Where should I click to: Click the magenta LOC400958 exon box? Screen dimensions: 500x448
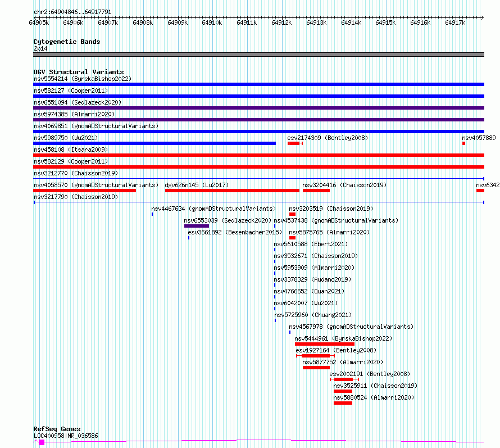click(42, 442)
